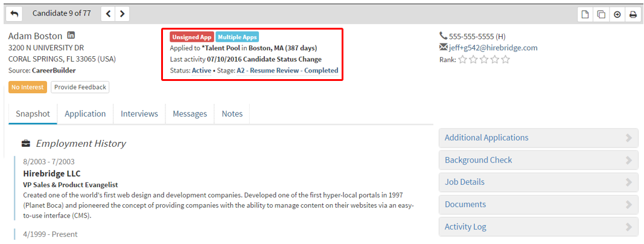Viewport: 644px width, 244px height.
Task: Click the single document page icon
Action: tap(584, 14)
